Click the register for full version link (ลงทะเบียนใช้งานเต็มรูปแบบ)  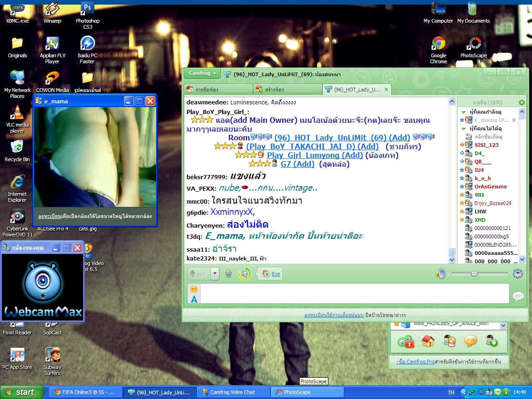334,315
